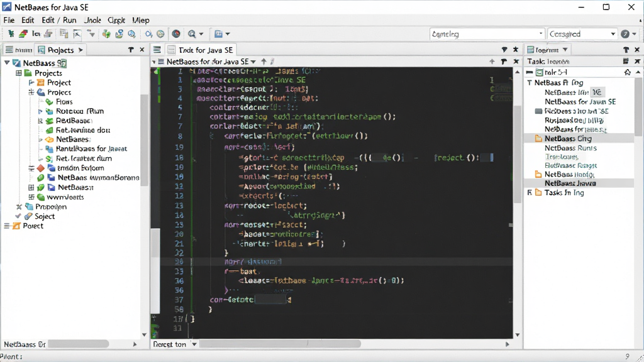Expand the 'NetBaasn' tree node
The width and height of the screenshot is (644, 362).
pyautogui.click(x=31, y=187)
